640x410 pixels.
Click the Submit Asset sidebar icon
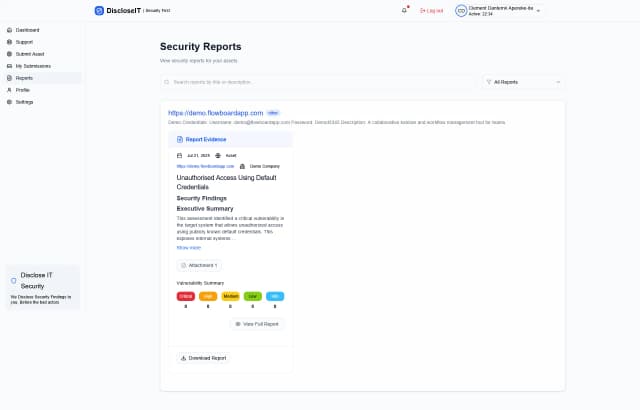point(10,54)
